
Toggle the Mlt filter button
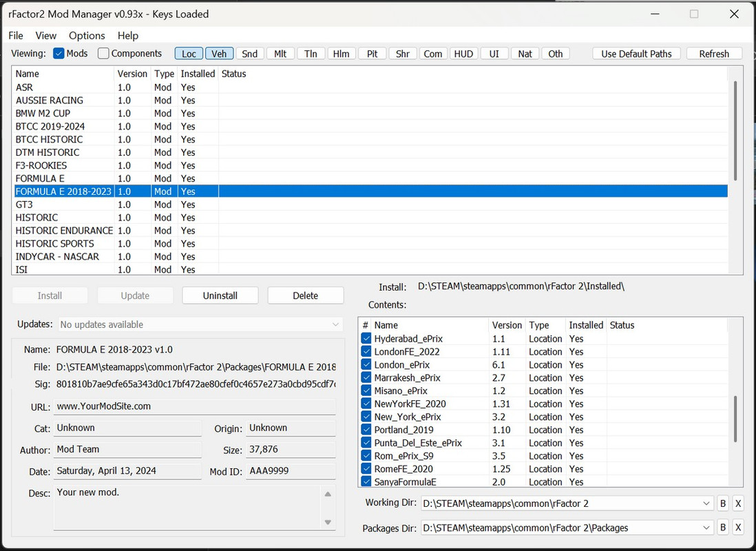[280, 54]
